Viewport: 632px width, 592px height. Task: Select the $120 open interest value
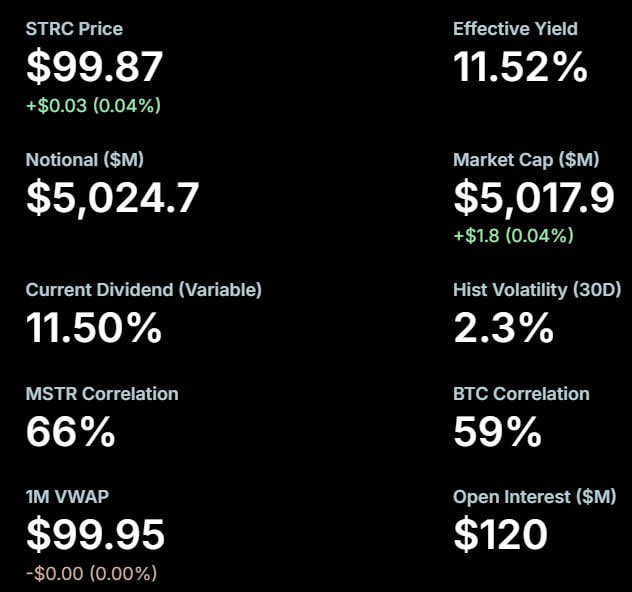tap(500, 535)
